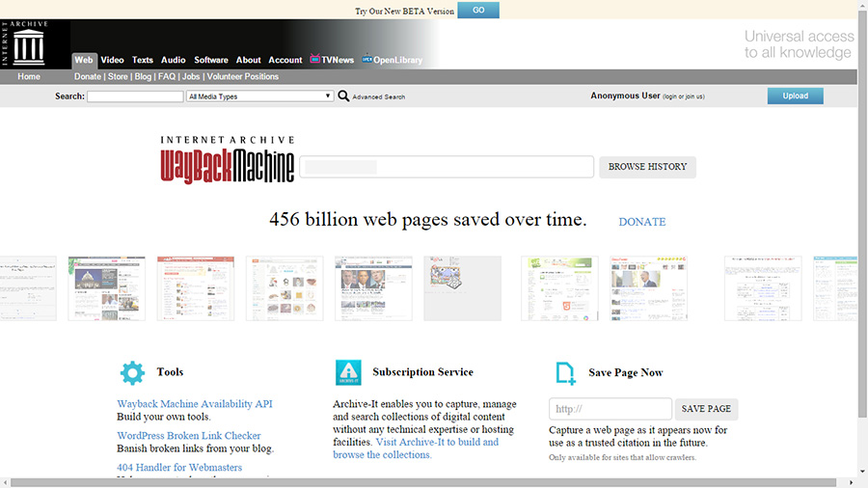Click the Visit Archive-It link

pos(416,448)
